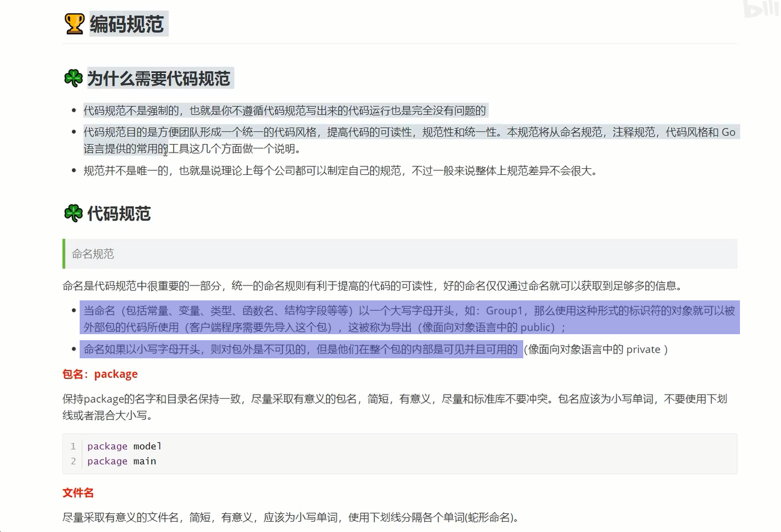Click the main heading 编码规范

click(127, 24)
